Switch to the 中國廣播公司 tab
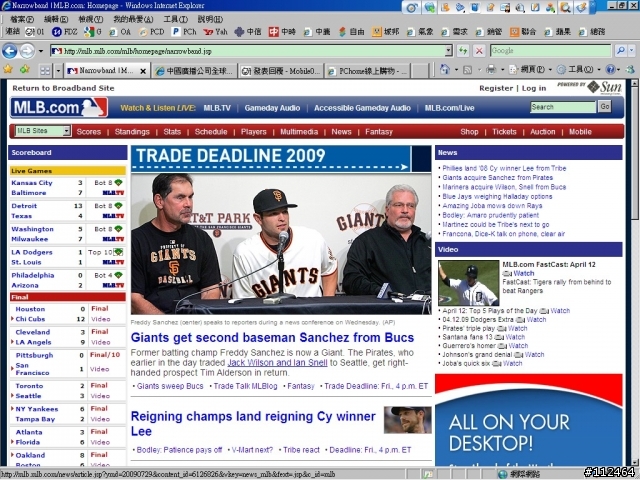The width and height of the screenshot is (640, 480). click(194, 71)
